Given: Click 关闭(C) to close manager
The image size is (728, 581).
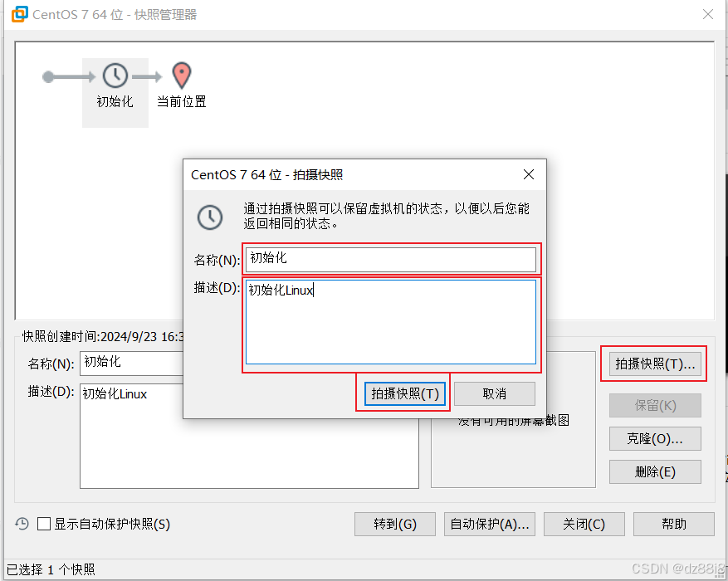Looking at the screenshot, I should [584, 524].
